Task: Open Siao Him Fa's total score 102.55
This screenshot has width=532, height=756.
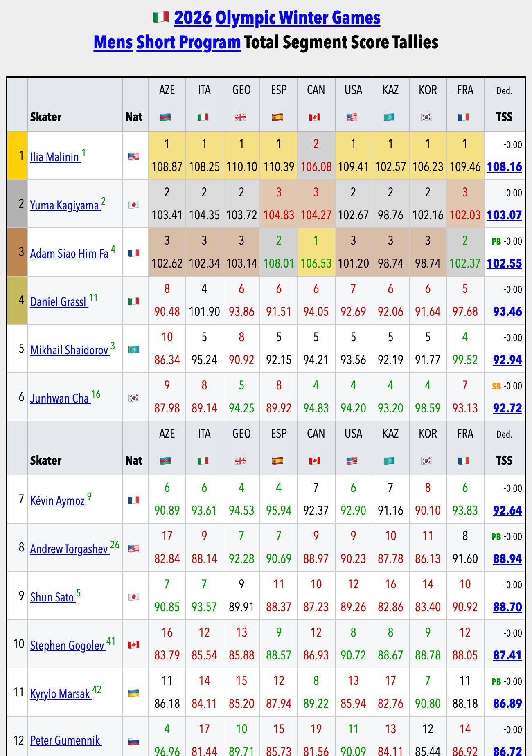Action: (504, 263)
